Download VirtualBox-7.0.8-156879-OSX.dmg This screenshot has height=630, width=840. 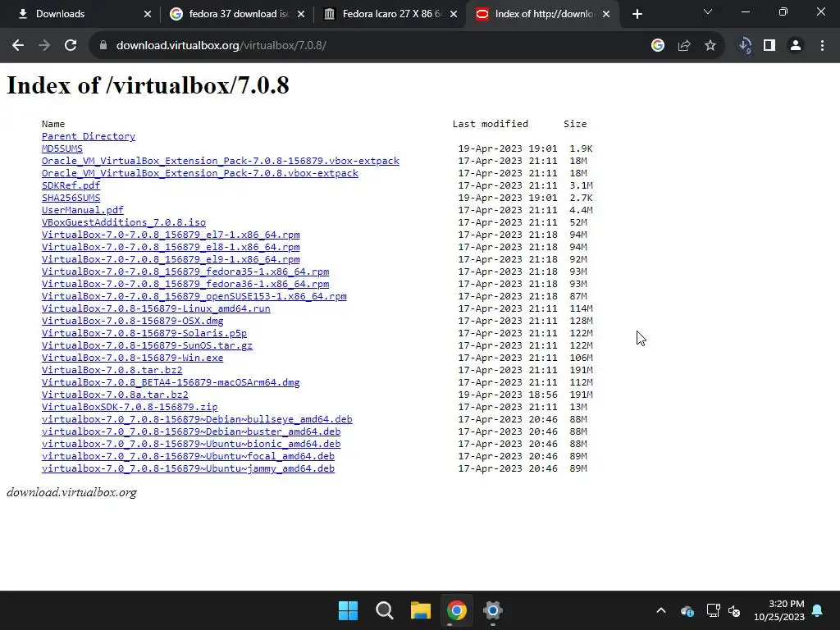pyautogui.click(x=132, y=321)
